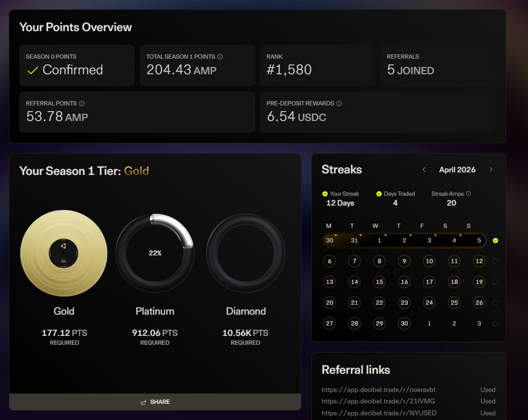Screen dimensions: 528x420
Task: Click 53.78 AMP referral points value
Action: coord(57,117)
